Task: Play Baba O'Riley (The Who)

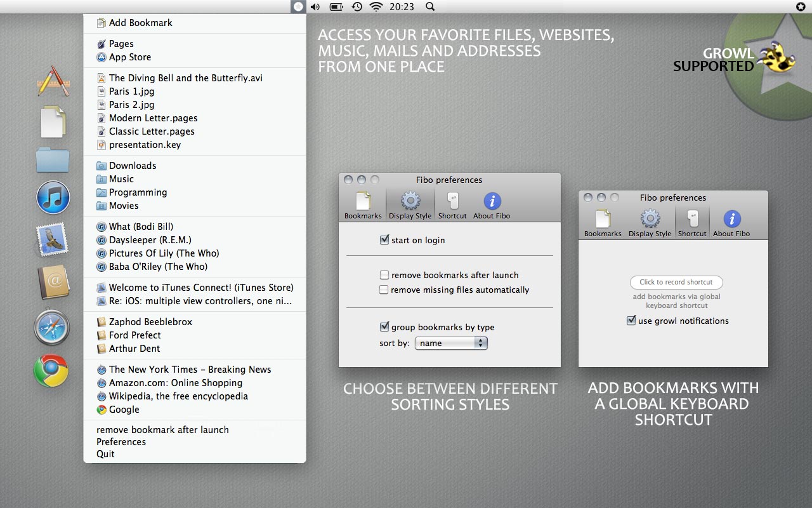Action: 195,267
